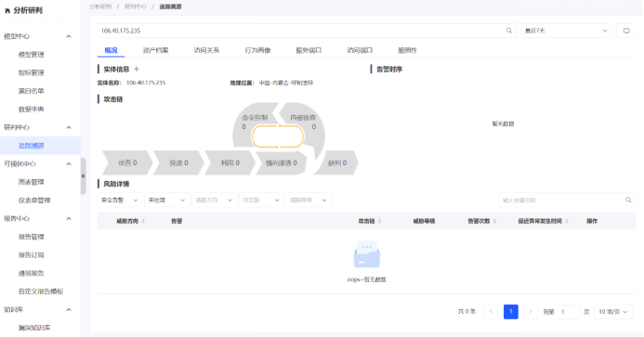This screenshot has width=644, height=337.
Task: Open the 10 条/页 page size dropdown
Action: [x=612, y=312]
